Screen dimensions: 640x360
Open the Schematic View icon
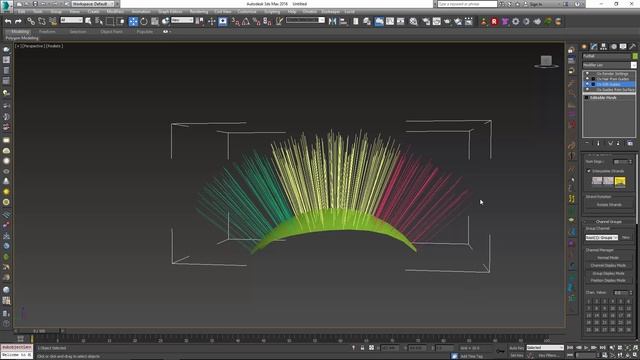coord(400,21)
